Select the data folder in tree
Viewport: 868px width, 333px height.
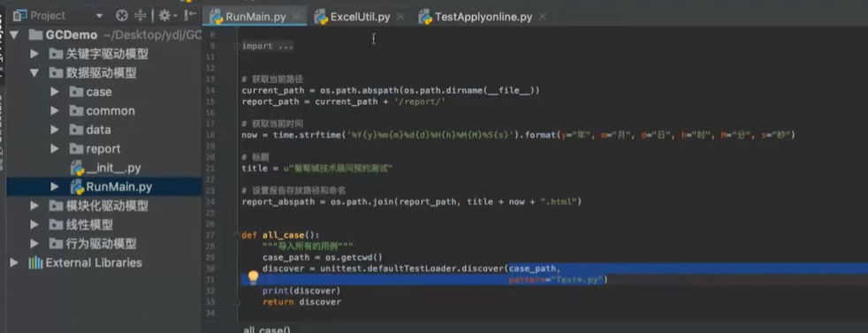pos(98,130)
